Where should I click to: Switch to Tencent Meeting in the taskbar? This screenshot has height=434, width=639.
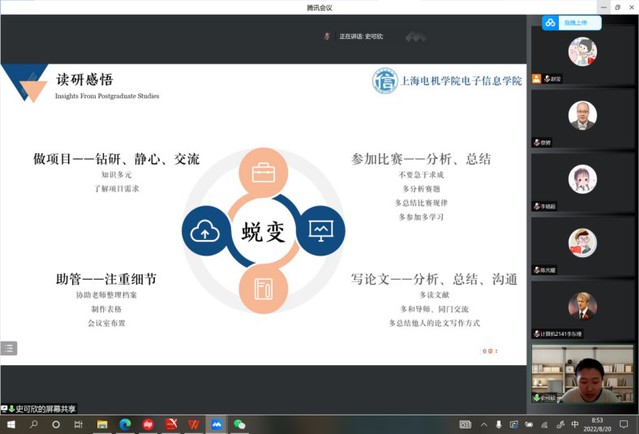[x=217, y=425]
